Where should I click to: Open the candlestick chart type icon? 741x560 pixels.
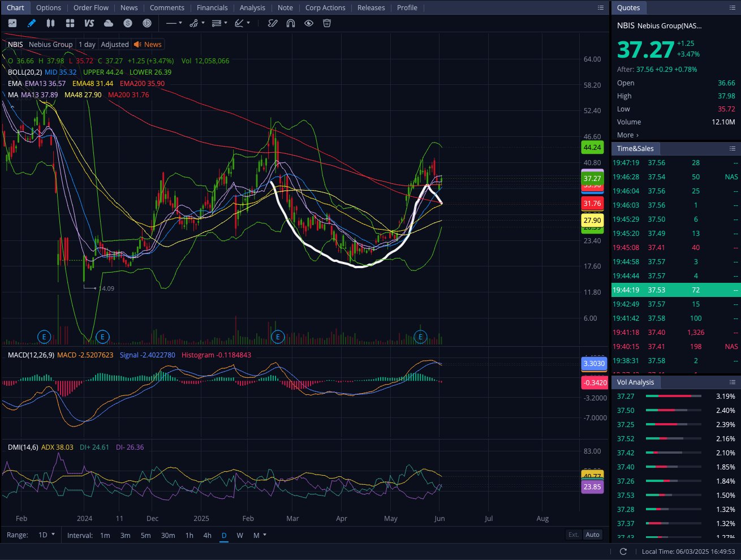50,23
